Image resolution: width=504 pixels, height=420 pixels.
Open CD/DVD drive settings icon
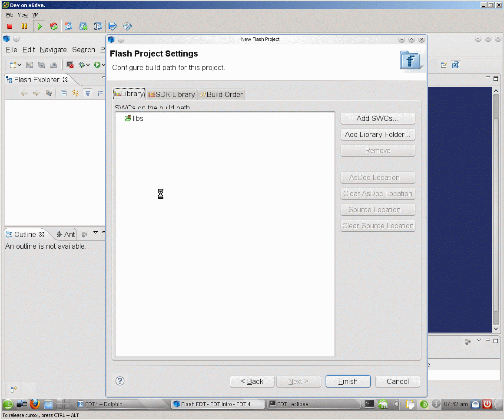pos(128,27)
